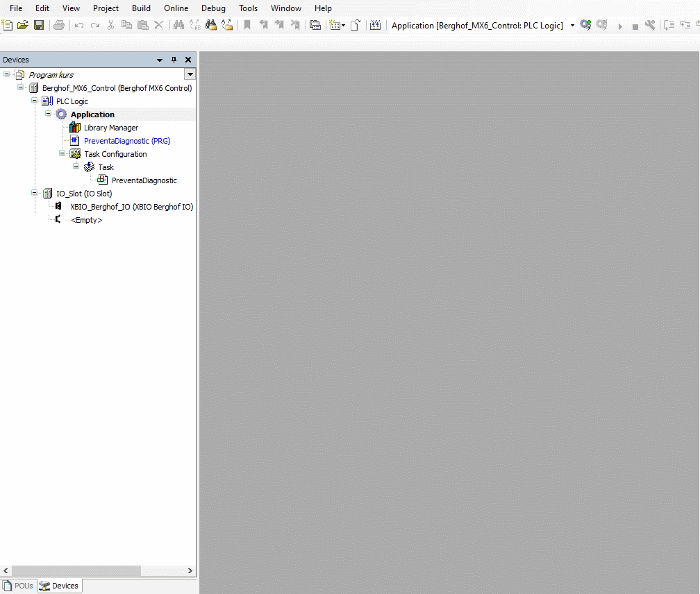Click the Save project toolbar icon

pos(39,26)
